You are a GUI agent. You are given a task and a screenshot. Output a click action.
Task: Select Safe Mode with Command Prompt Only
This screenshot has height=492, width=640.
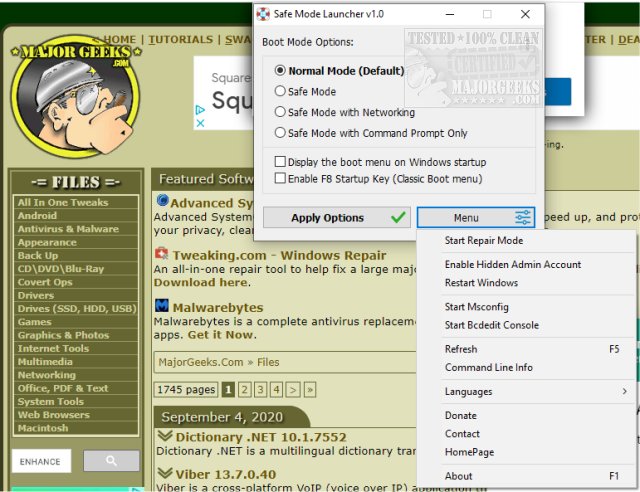point(280,133)
